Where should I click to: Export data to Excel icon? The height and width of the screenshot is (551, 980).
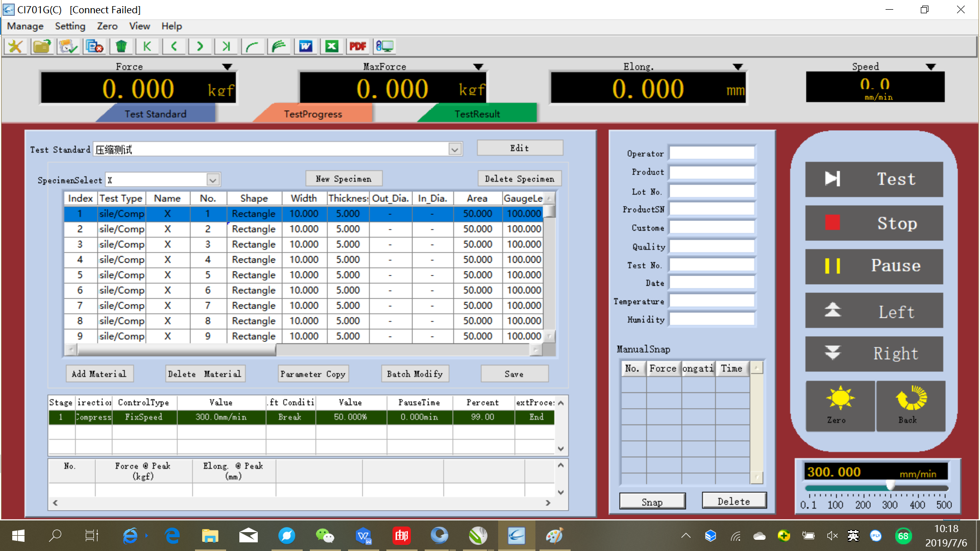point(332,46)
